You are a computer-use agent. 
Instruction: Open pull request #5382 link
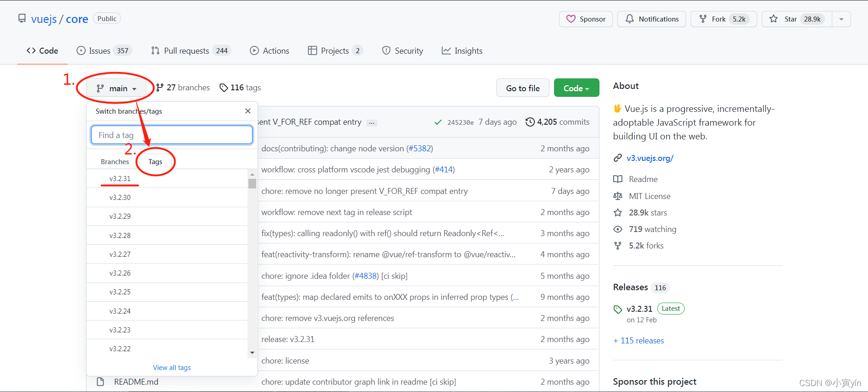420,149
